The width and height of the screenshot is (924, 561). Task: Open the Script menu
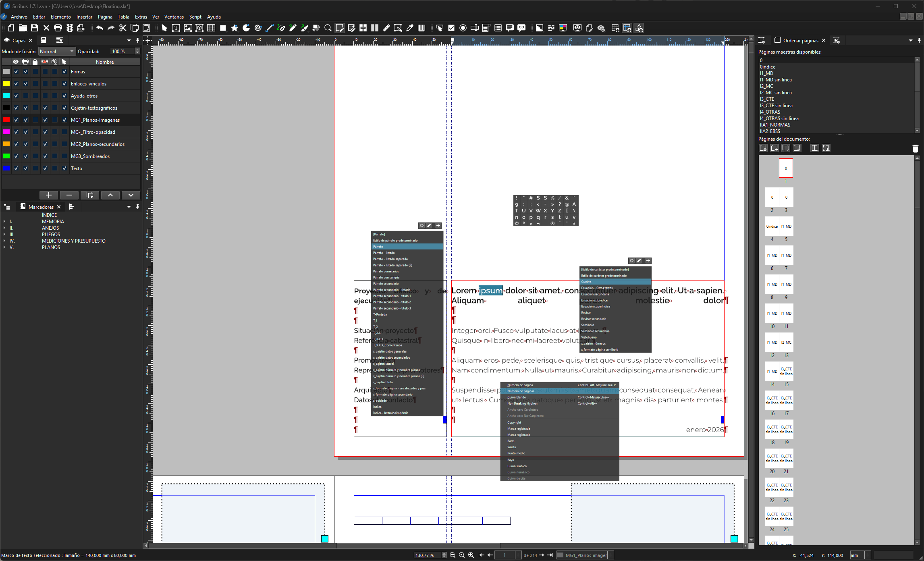point(195,17)
